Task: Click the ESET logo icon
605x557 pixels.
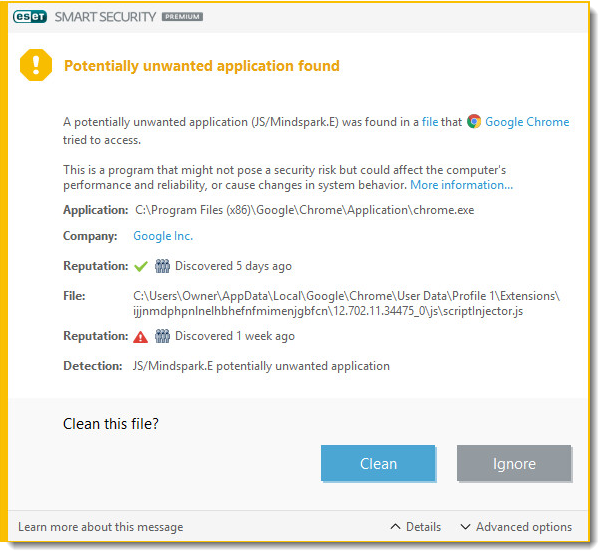Action: click(x=30, y=17)
